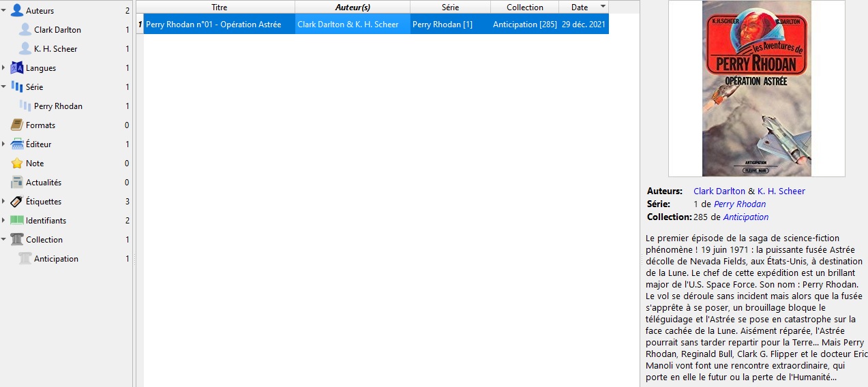Expand the Langues category
The height and width of the screenshot is (387, 868).
tap(4, 67)
